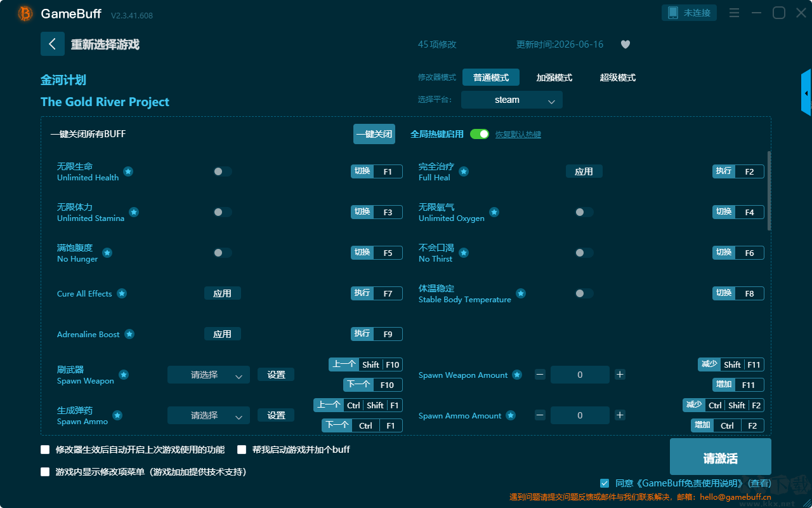
Task: Click the star icon beside Unlimited Stamina
Action: [134, 212]
